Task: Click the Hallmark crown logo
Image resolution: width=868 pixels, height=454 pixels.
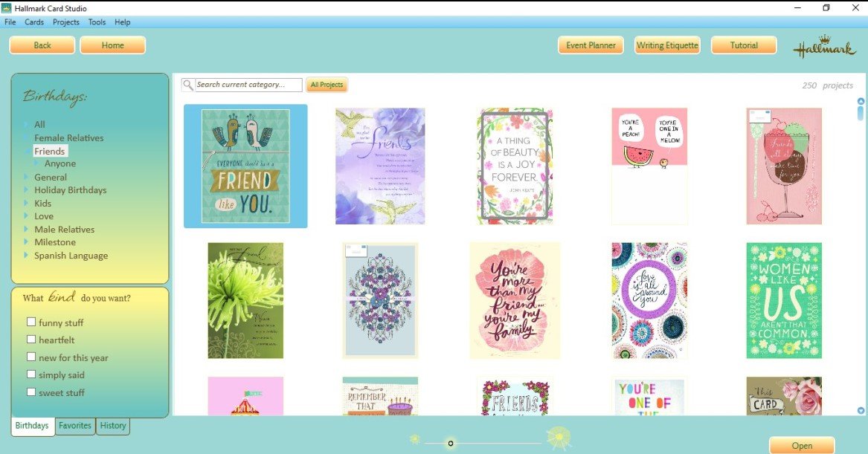Action: point(824,47)
